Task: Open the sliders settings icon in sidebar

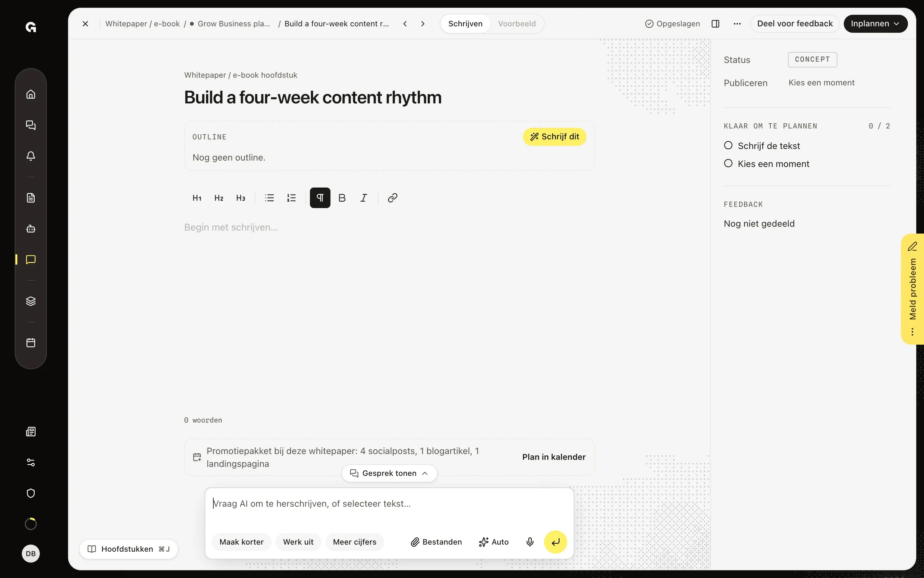Action: click(30, 462)
